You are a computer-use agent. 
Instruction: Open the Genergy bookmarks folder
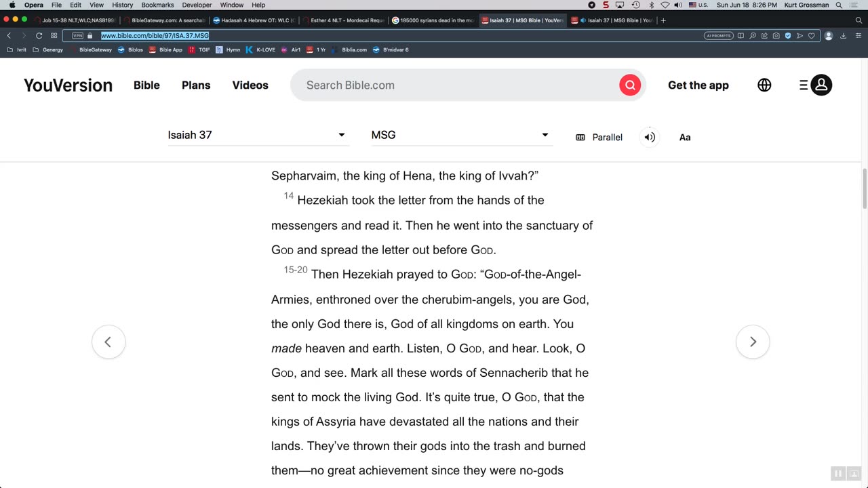[x=47, y=49]
